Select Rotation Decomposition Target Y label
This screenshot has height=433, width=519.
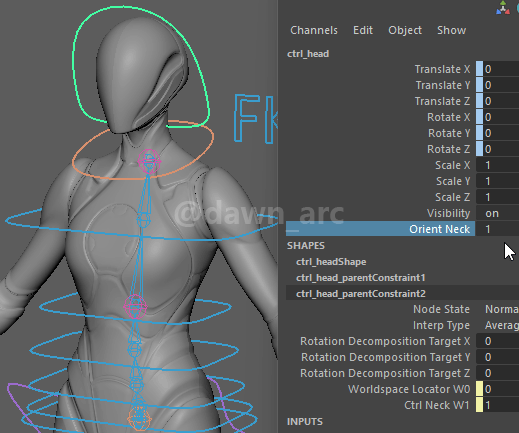point(385,357)
